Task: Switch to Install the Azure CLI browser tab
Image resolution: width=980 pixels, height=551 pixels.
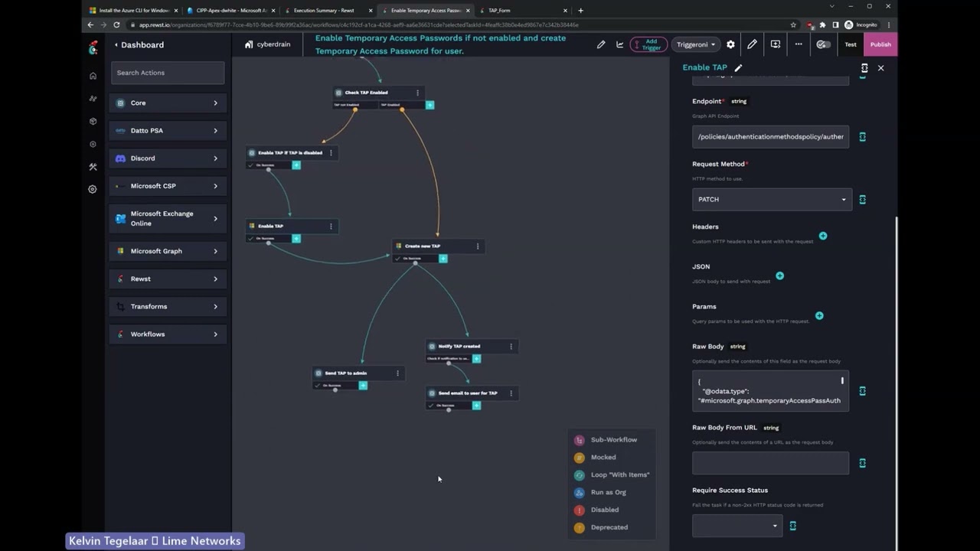Action: tap(133, 11)
